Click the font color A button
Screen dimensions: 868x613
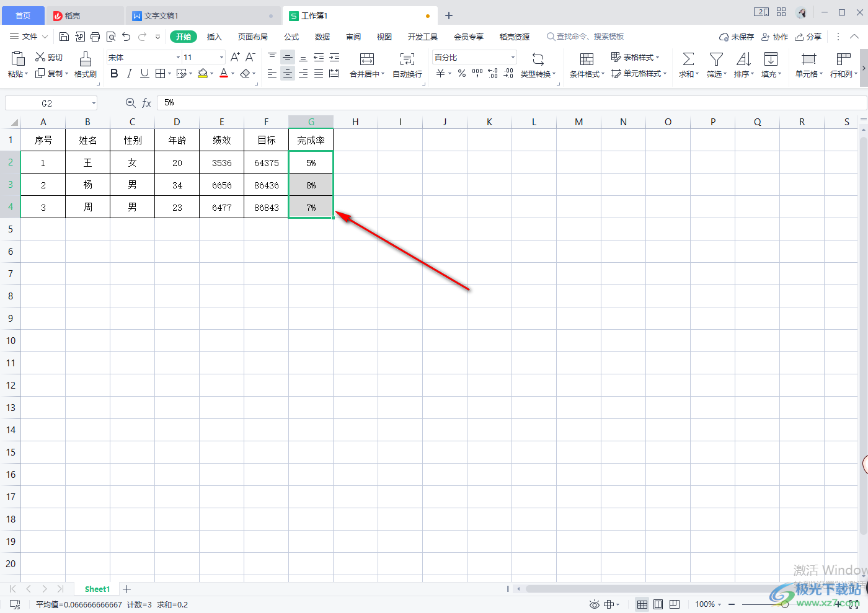click(x=224, y=74)
